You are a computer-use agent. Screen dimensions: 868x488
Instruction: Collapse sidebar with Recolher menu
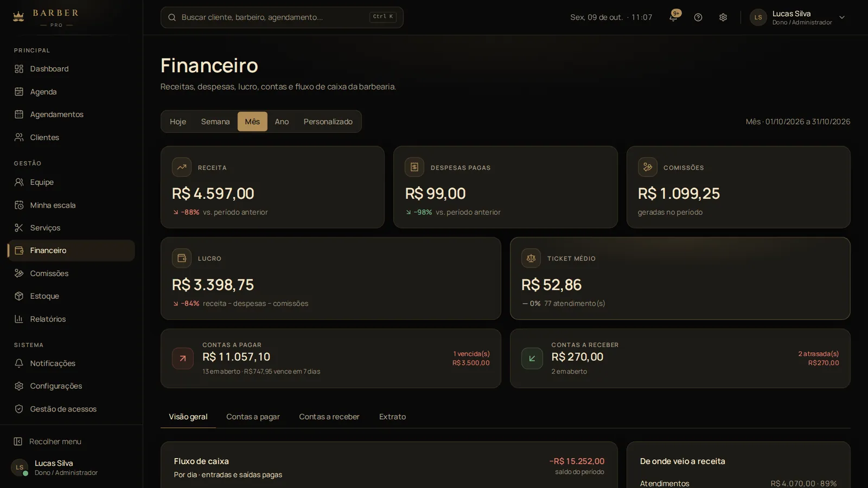coord(71,441)
